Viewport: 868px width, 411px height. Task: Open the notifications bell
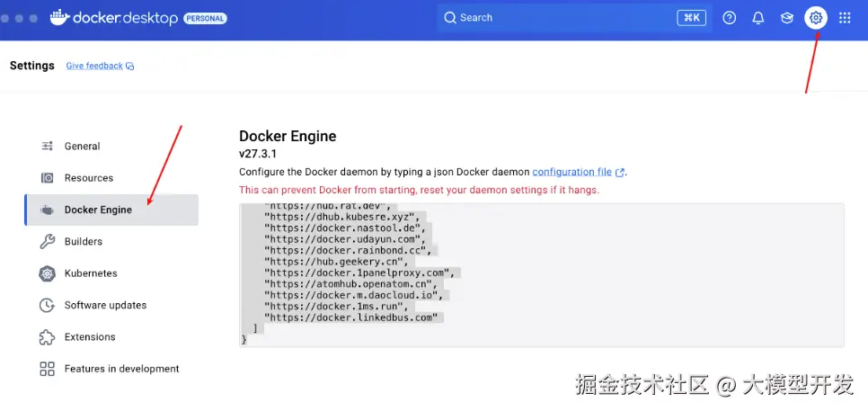[x=758, y=18]
